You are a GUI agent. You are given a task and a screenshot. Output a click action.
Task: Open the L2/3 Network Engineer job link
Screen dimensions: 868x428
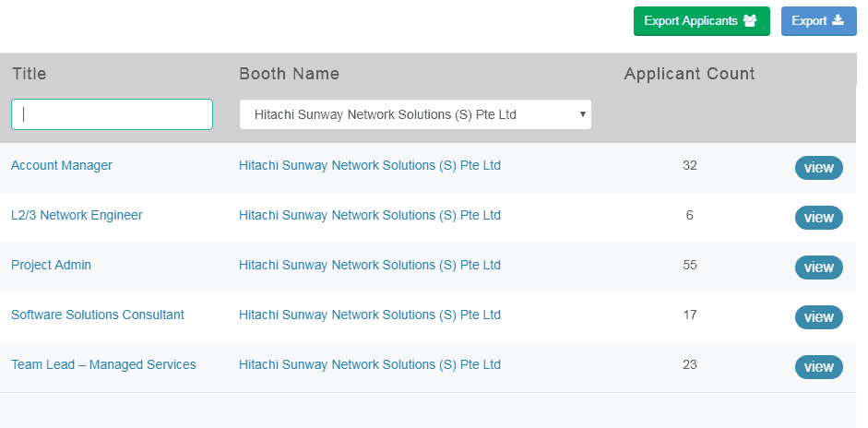[77, 216]
